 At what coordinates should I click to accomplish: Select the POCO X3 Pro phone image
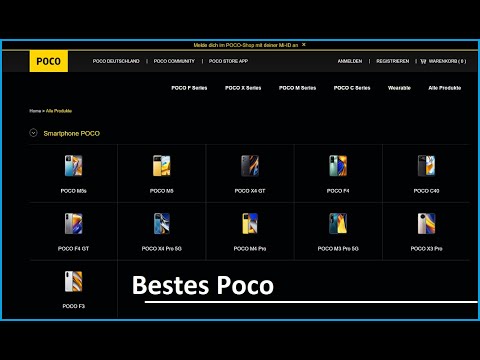tap(426, 223)
